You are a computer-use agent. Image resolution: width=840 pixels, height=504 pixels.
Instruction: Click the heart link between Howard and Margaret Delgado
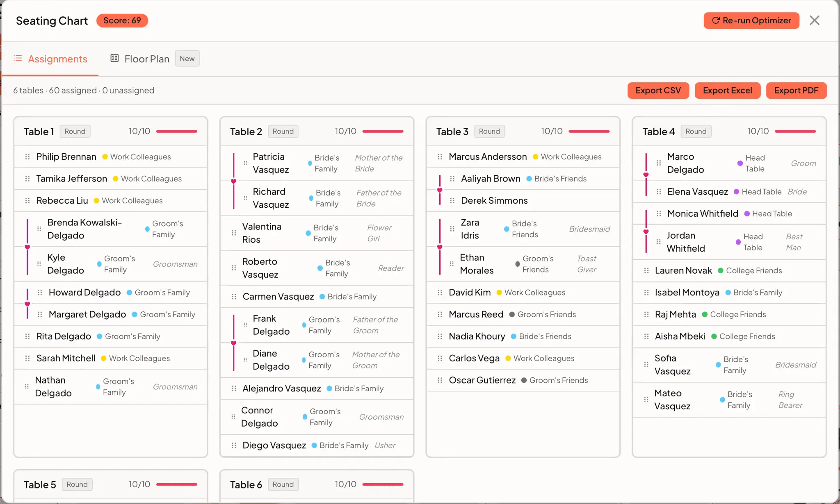pos(27,304)
